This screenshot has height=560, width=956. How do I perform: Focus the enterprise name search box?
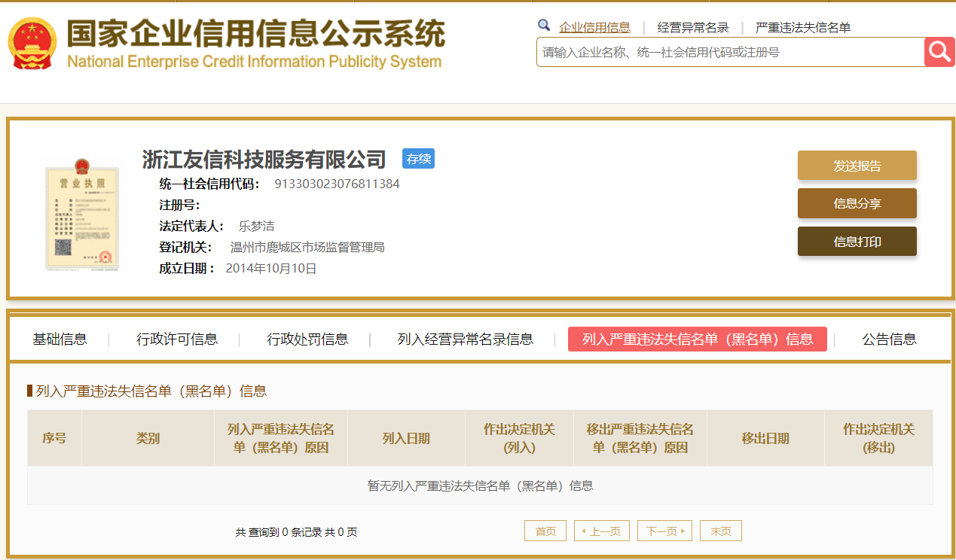[x=730, y=52]
